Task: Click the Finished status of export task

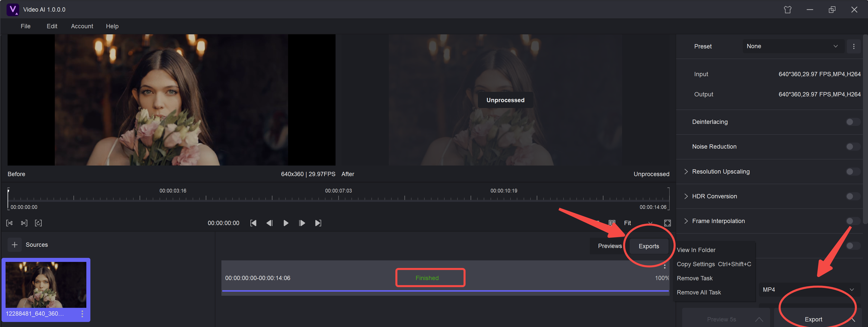Action: point(427,278)
